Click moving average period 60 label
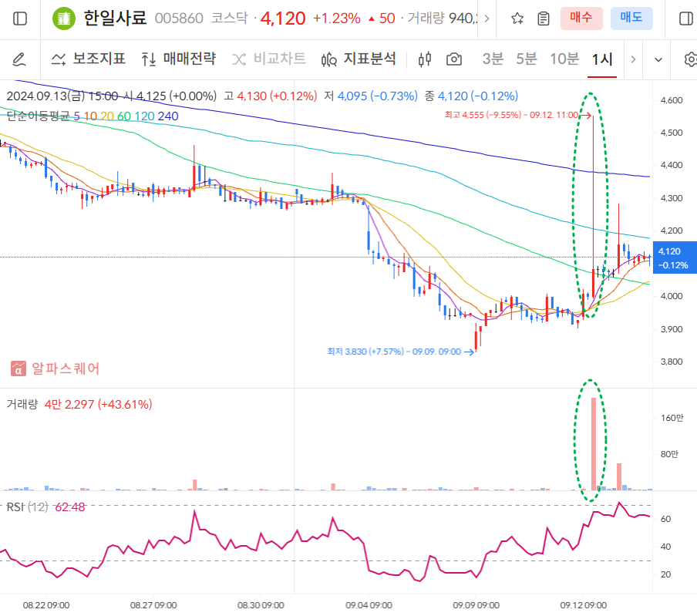Image resolution: width=697 pixels, height=616 pixels. pos(124,116)
